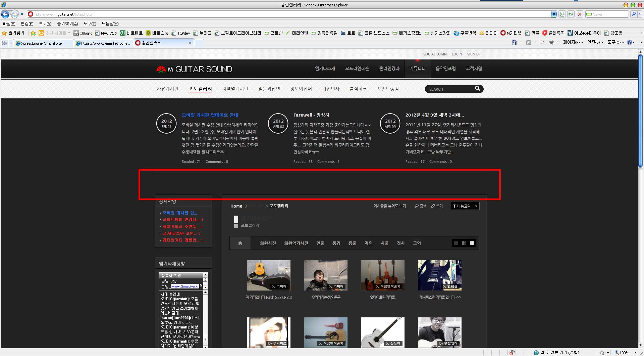Open the 페이지(P) dropdown menu
This screenshot has width=644, height=356.
tap(573, 42)
